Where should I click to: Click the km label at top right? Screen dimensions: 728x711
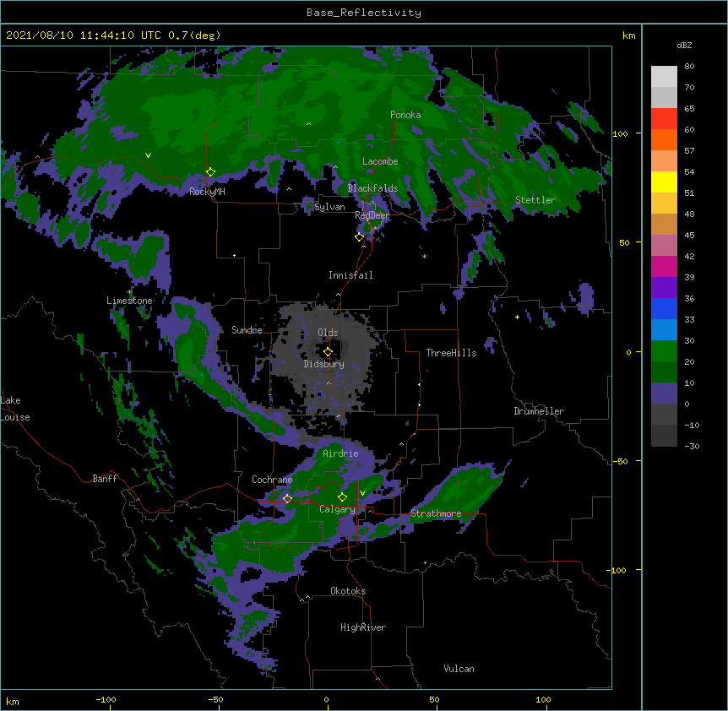[x=628, y=35]
